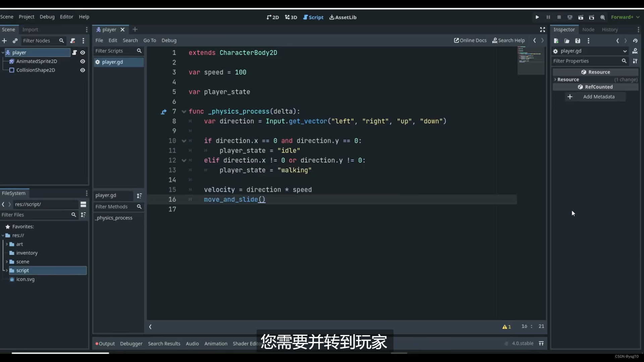Viewport: 644px width, 362px height.
Task: Hide the AnimatedSprite2D node visibility
Action: coord(83,61)
